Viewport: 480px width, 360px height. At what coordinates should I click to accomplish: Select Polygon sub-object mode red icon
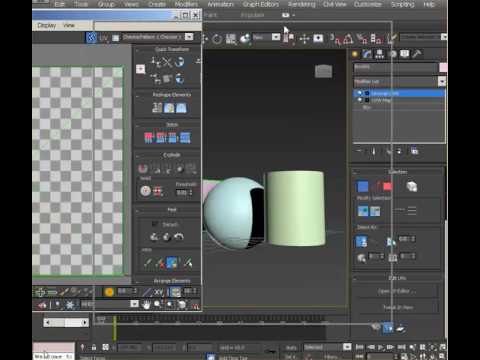tap(387, 186)
